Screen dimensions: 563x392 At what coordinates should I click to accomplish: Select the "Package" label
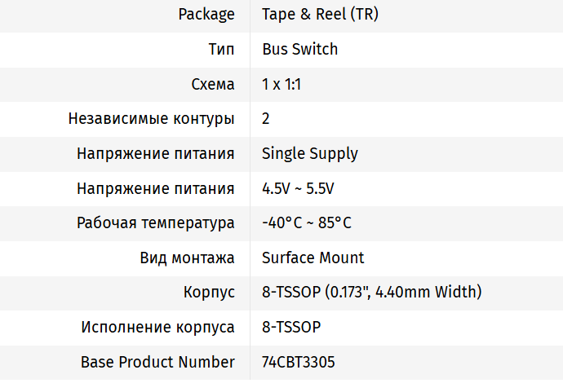206,15
